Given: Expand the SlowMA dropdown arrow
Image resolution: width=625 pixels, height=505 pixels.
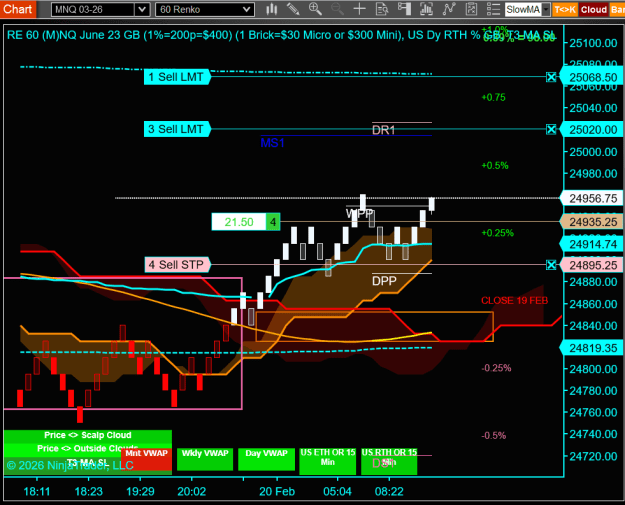Looking at the screenshot, I should point(546,10).
